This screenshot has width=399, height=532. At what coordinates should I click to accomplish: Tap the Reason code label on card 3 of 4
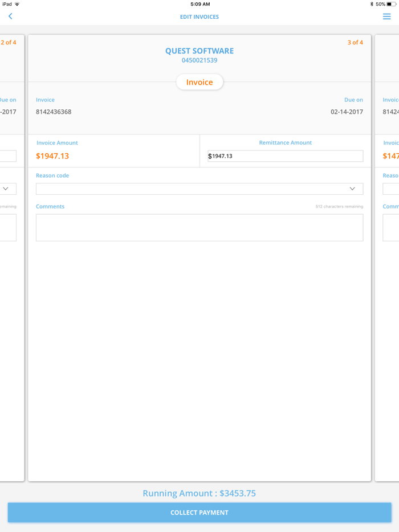click(x=52, y=175)
